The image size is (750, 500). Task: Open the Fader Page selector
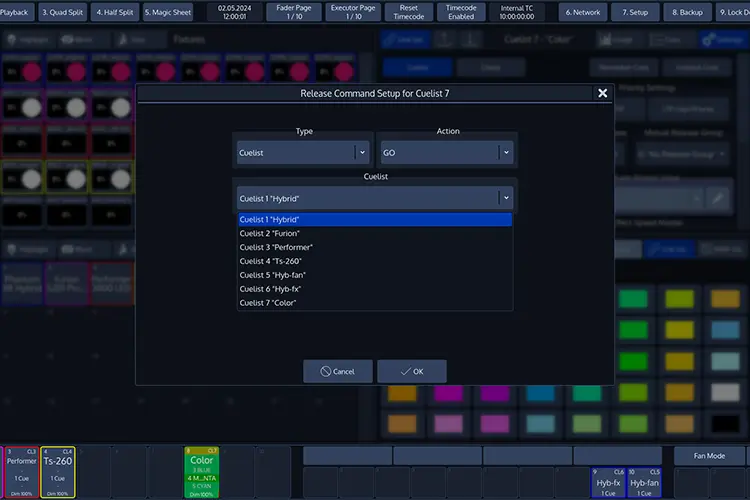(x=294, y=12)
